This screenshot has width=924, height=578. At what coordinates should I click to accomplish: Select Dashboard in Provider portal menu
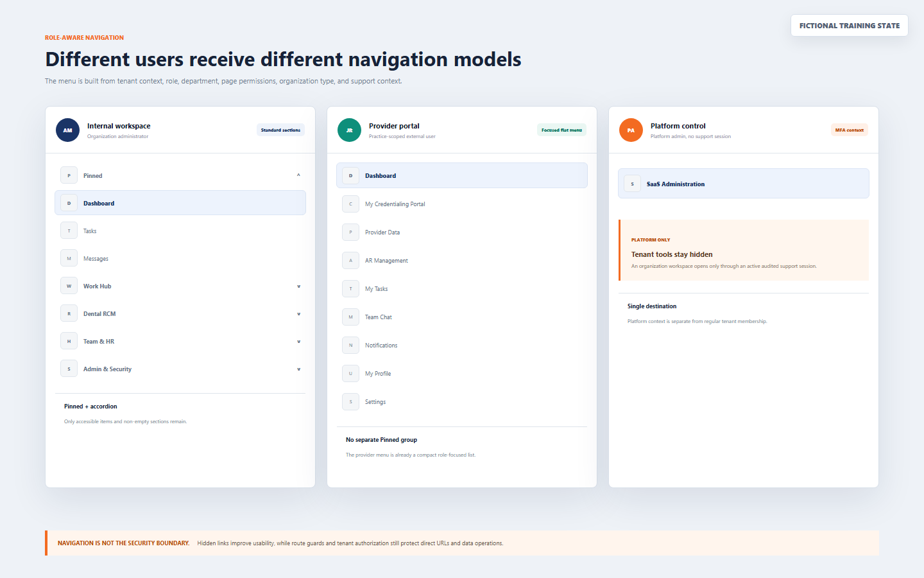tap(462, 175)
